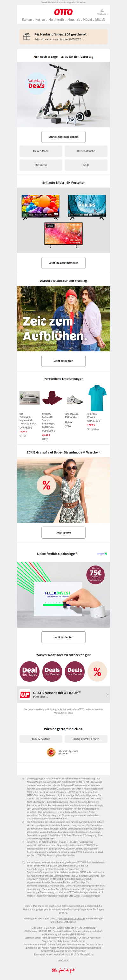Viewport: 127px width, 980px height.
Task: Click the percent sale circle icon
Action: point(97,671)
